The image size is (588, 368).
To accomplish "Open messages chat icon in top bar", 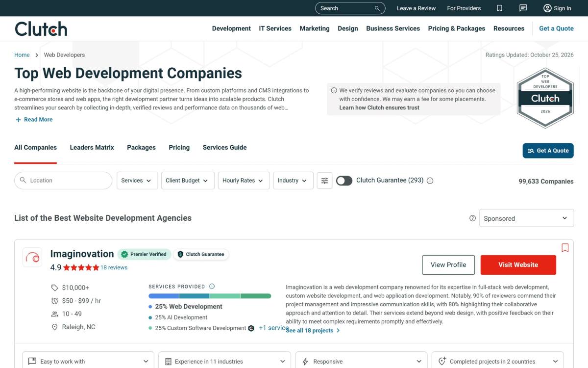I will pyautogui.click(x=523, y=8).
